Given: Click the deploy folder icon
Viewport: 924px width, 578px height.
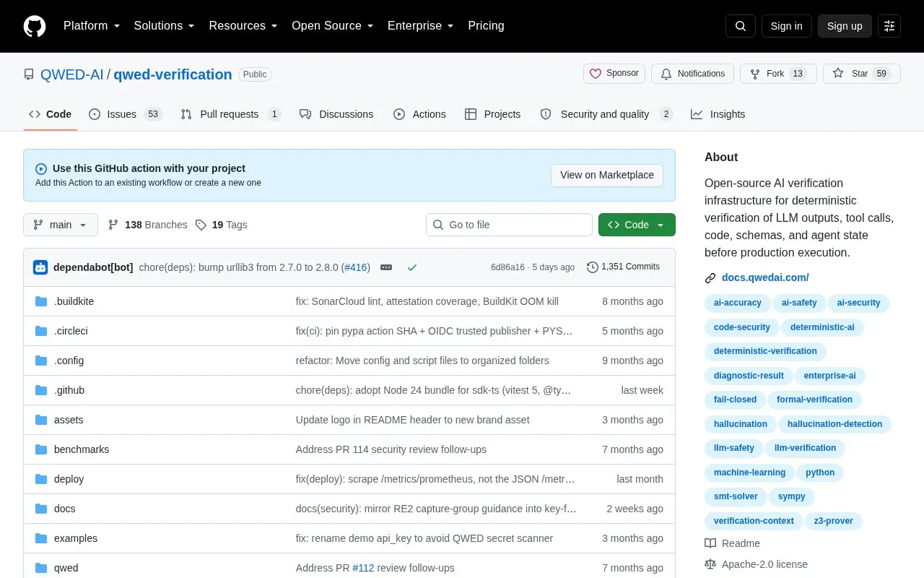Looking at the screenshot, I should click(x=41, y=479).
